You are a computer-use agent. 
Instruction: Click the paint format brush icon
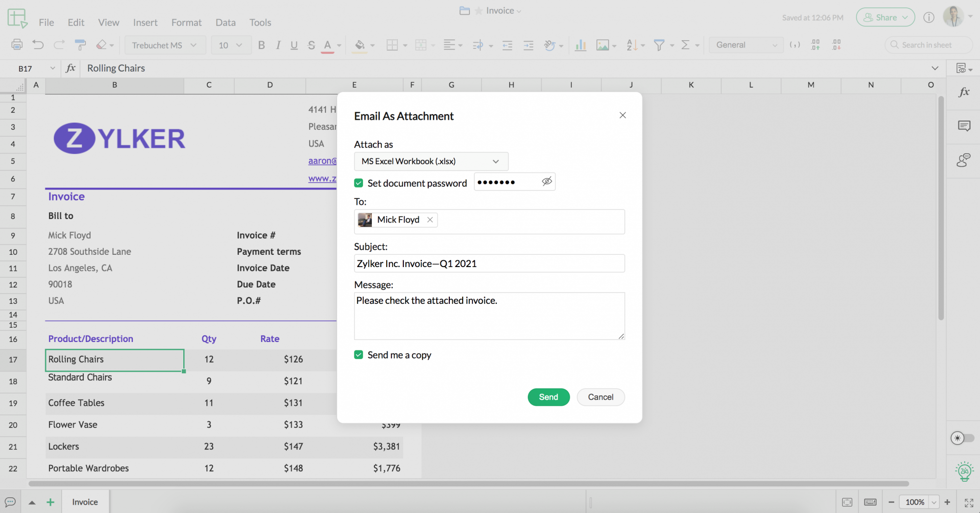pyautogui.click(x=80, y=45)
